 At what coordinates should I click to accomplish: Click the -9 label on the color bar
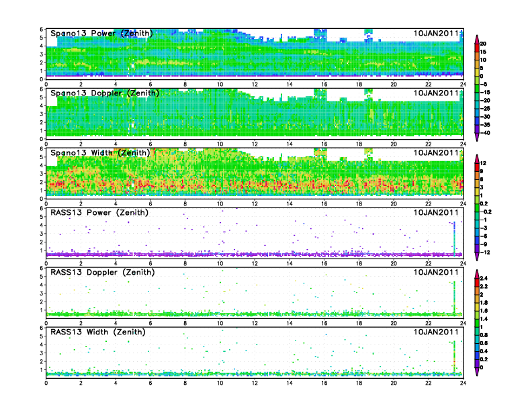click(x=484, y=244)
